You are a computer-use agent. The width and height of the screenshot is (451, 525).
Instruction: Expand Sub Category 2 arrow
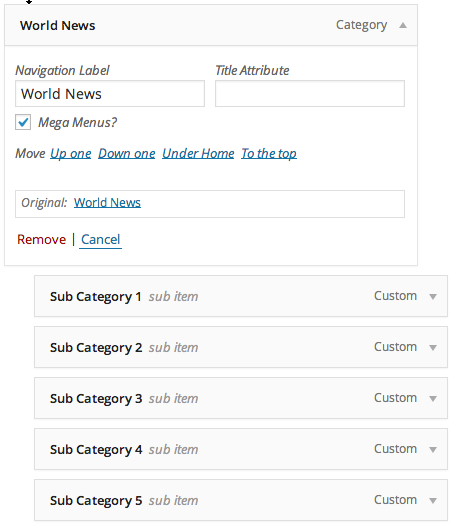click(433, 348)
